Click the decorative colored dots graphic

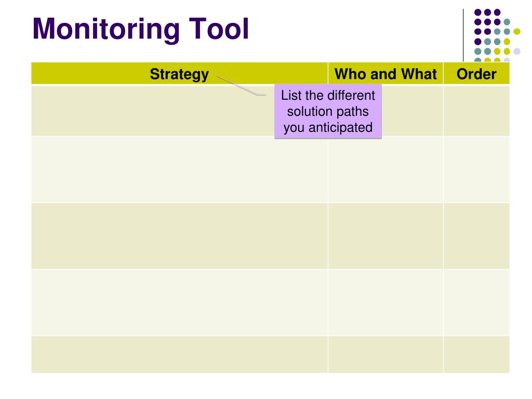coord(497,36)
